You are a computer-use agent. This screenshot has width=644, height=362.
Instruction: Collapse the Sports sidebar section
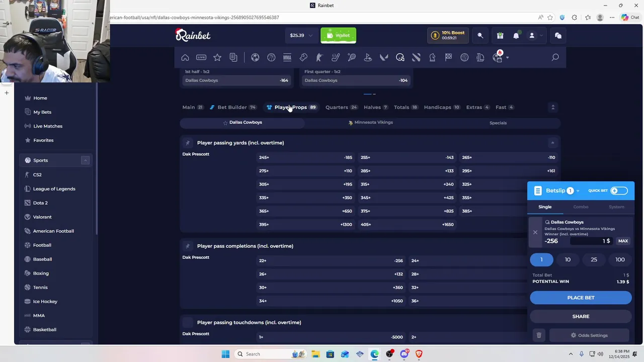(85, 160)
